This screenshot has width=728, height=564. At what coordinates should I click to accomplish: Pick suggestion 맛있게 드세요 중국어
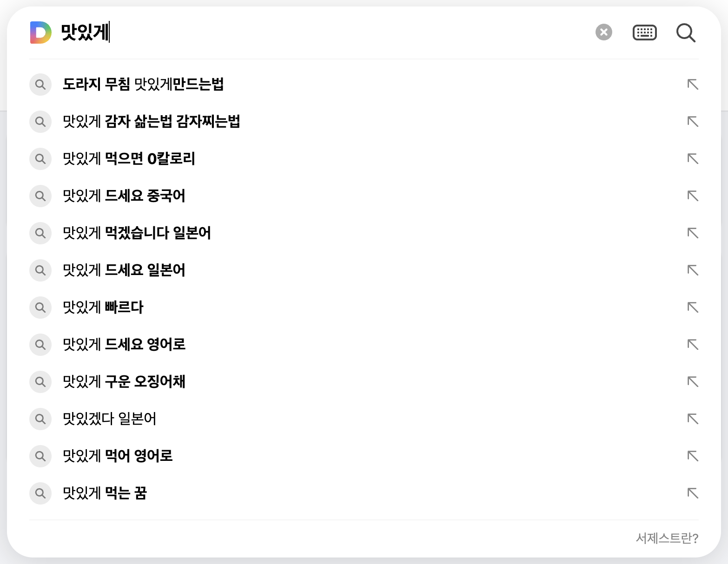124,196
